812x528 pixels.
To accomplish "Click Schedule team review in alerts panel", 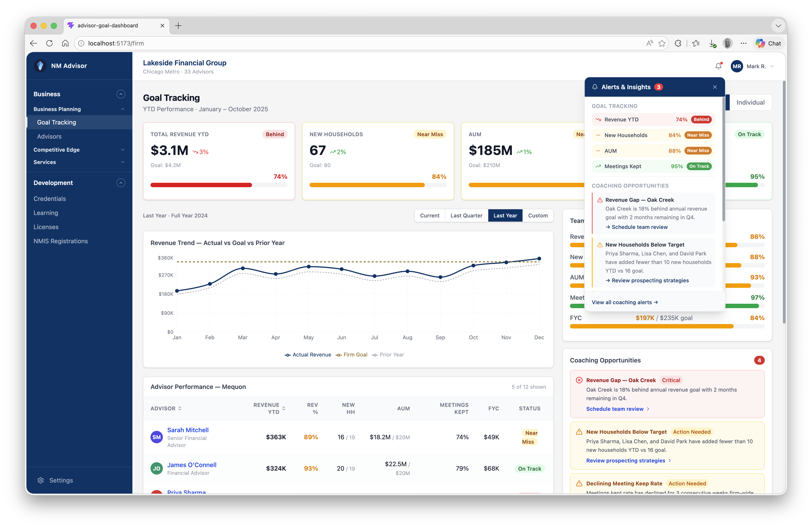I will [636, 227].
